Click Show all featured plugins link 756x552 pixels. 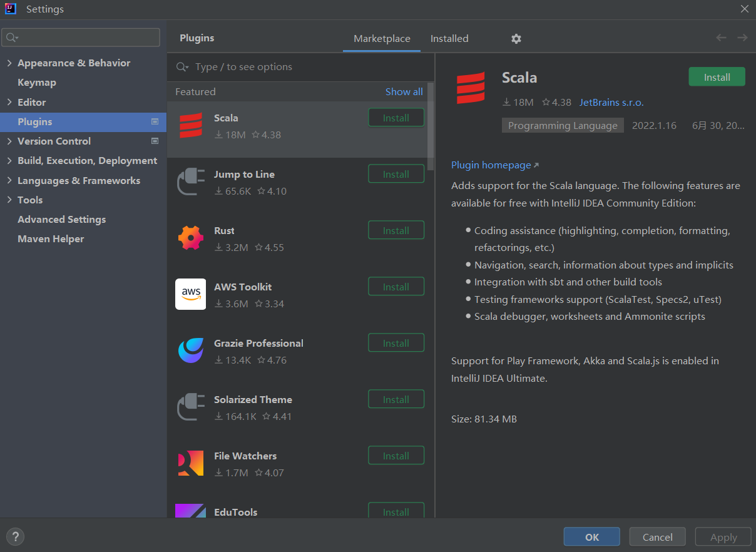coord(404,91)
